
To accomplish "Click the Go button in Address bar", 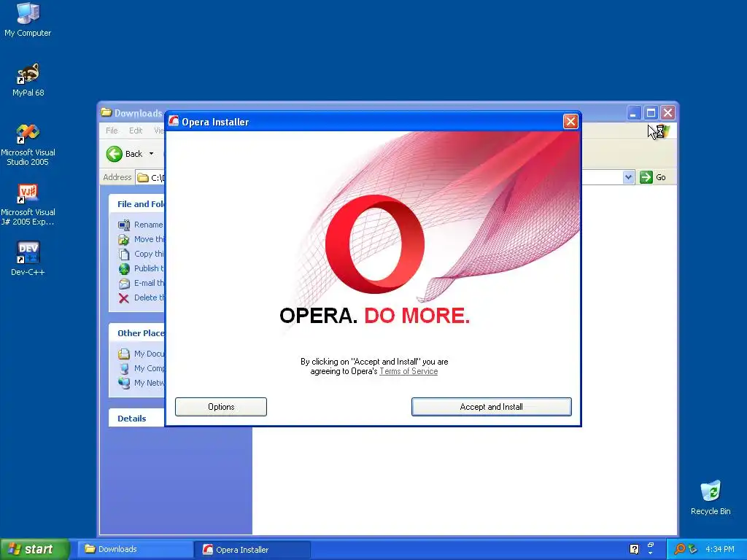I will pyautogui.click(x=653, y=177).
